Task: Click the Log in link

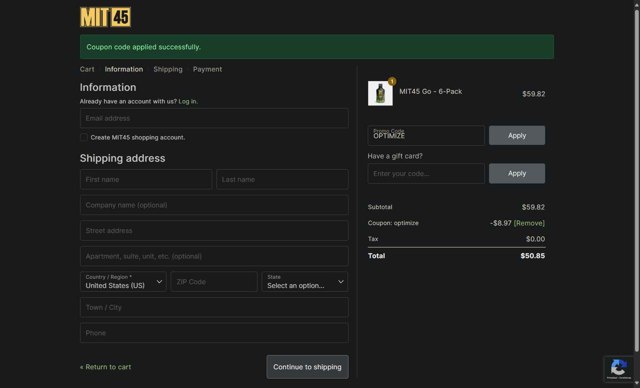Action: pos(187,101)
